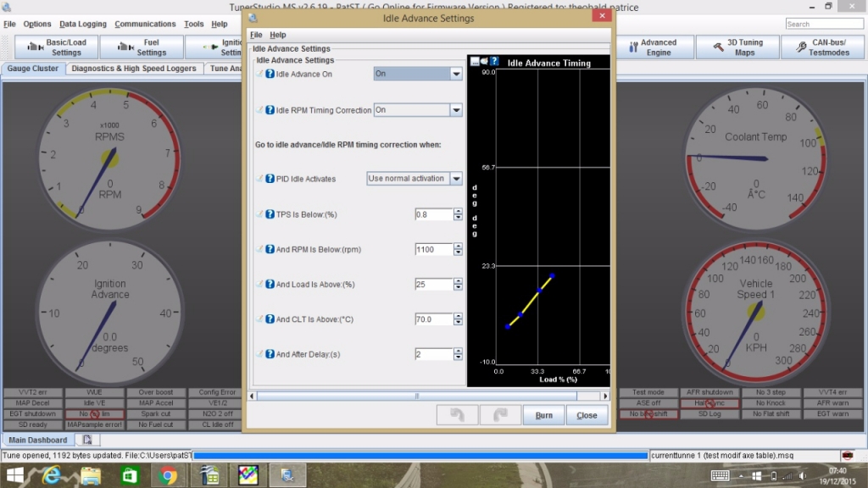The width and height of the screenshot is (868, 488).
Task: Click ellipsis options icon in Idle Advance Timing header
Action: tap(475, 61)
